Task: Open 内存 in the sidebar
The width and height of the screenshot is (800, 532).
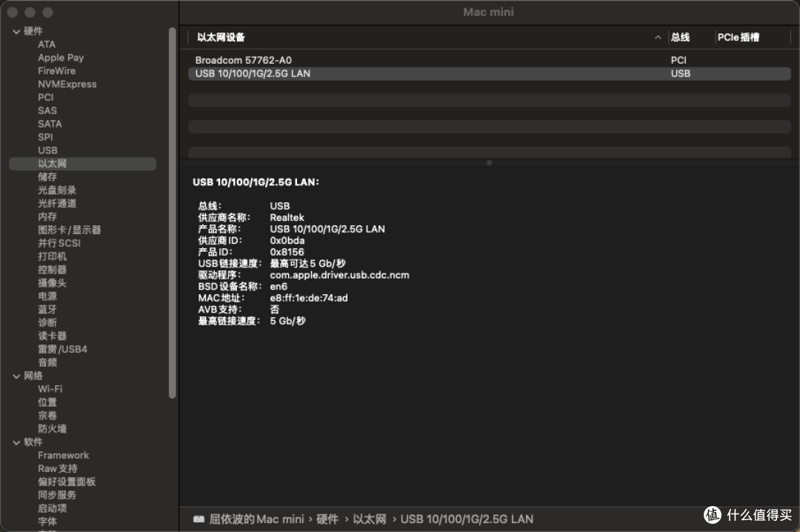Action: (x=47, y=217)
